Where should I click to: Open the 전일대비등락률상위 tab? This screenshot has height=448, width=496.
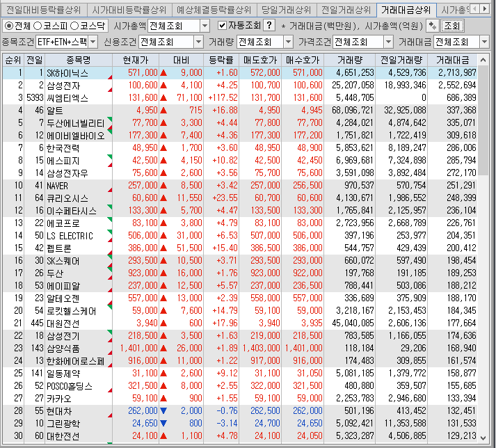tap(43, 10)
